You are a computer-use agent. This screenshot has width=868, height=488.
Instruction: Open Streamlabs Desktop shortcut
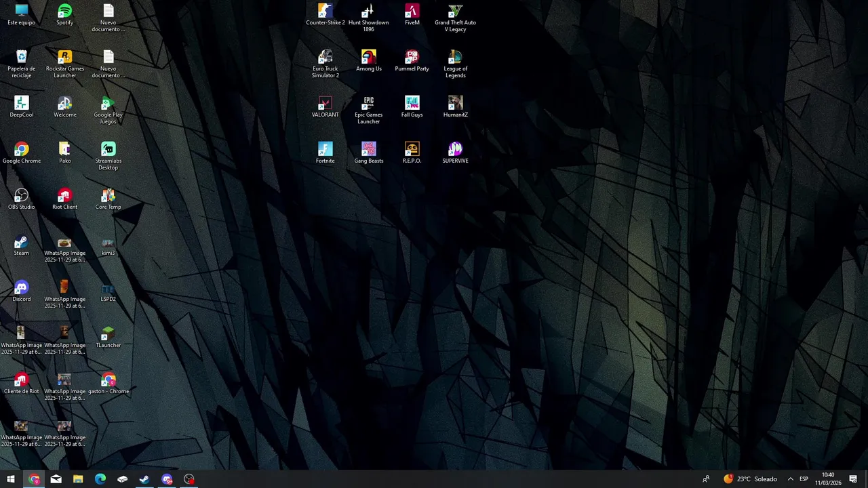click(x=108, y=156)
